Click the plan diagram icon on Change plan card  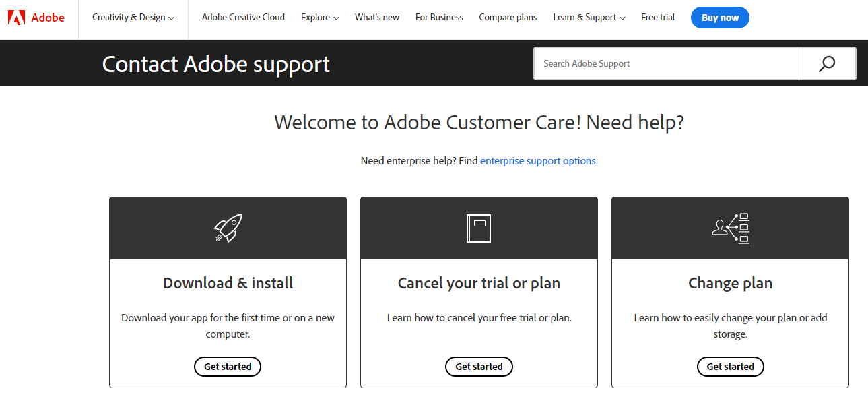730,228
